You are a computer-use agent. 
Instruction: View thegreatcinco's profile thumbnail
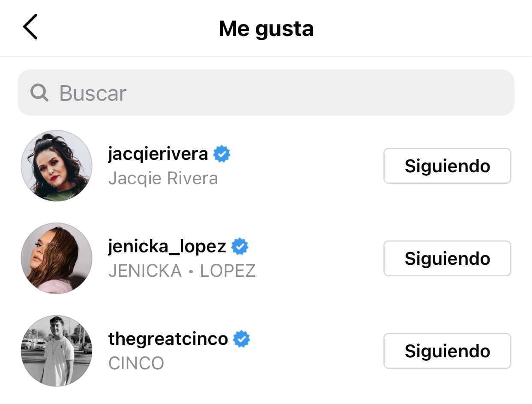(x=57, y=350)
